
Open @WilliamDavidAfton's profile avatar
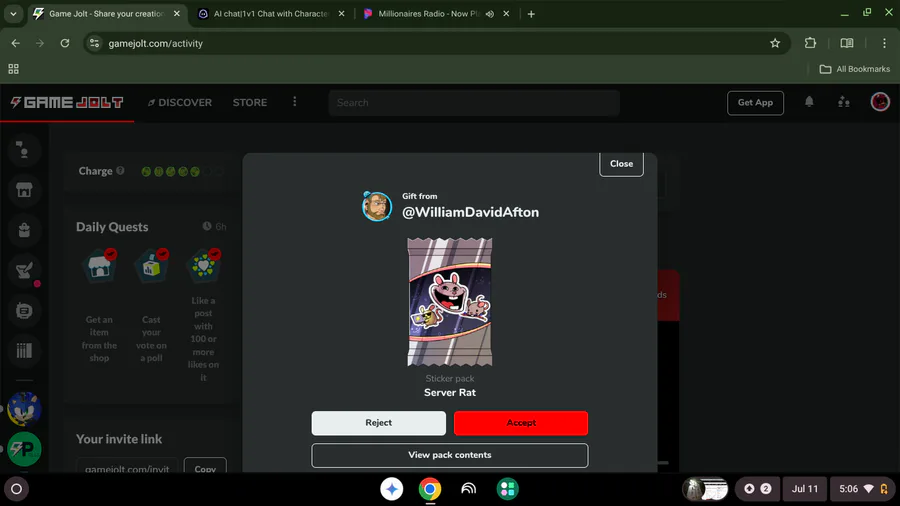coord(377,206)
